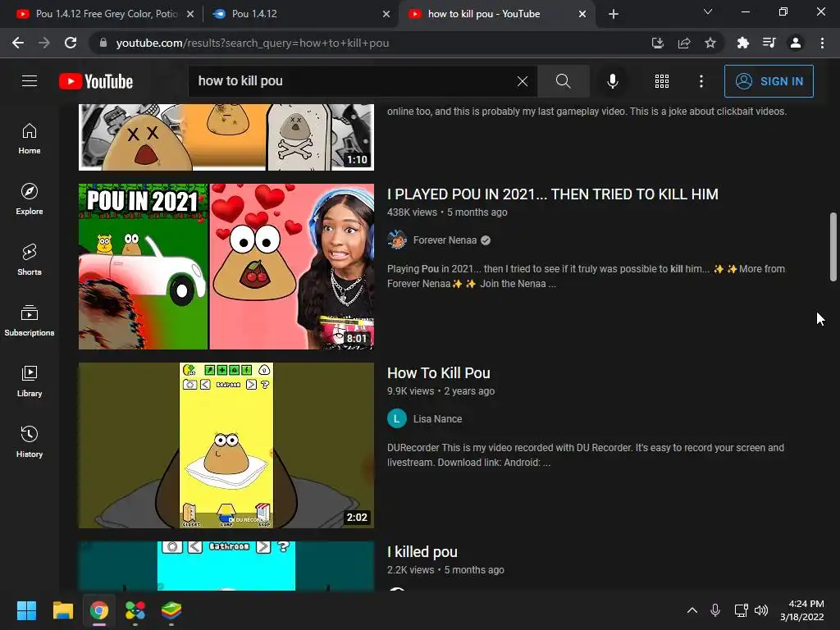The height and width of the screenshot is (630, 840).
Task: Open Explore in the sidebar
Action: (x=30, y=199)
